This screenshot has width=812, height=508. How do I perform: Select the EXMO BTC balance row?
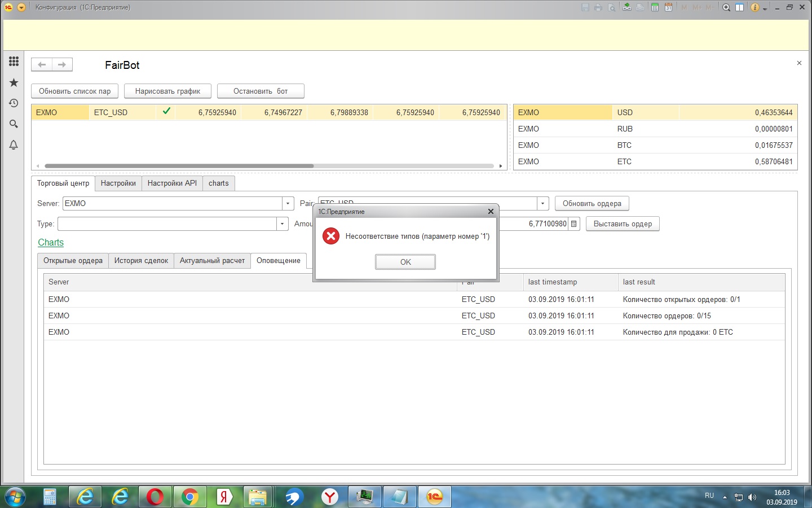655,145
